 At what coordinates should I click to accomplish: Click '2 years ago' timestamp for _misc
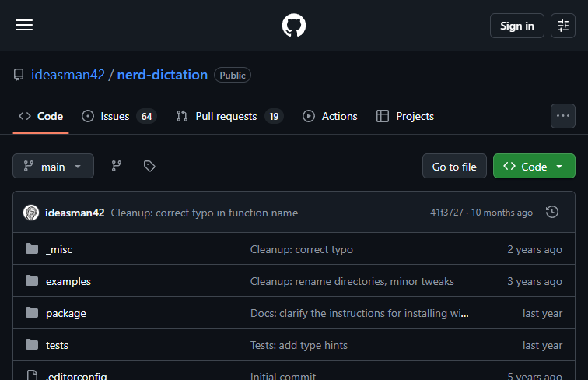(x=535, y=249)
